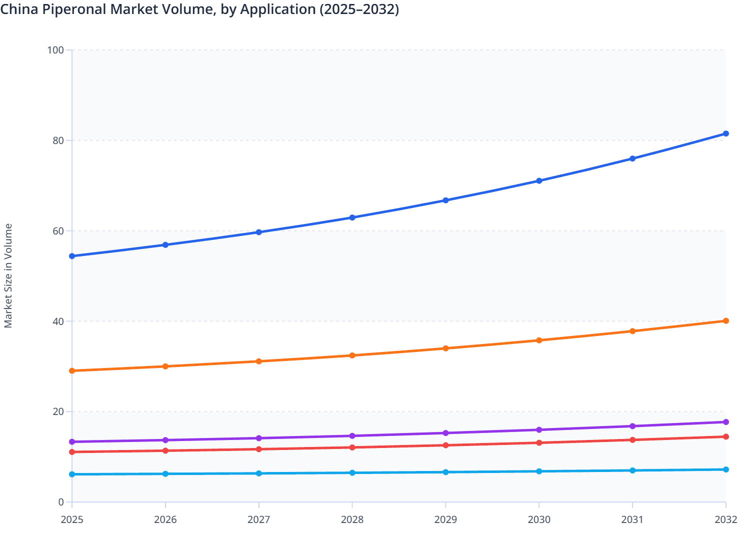Screen dimensions: 754x560
Task: Click the 2030 x-axis year label
Action: click(539, 520)
